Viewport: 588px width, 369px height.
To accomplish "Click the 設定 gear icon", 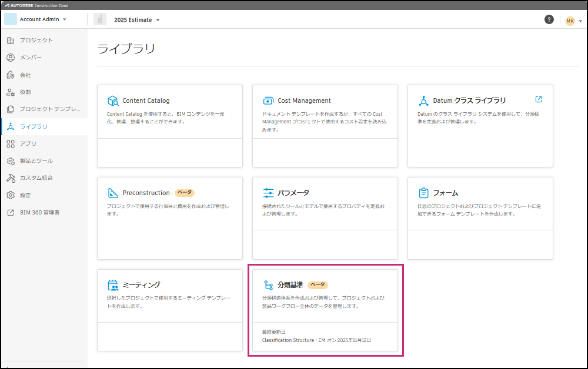I will (x=11, y=195).
